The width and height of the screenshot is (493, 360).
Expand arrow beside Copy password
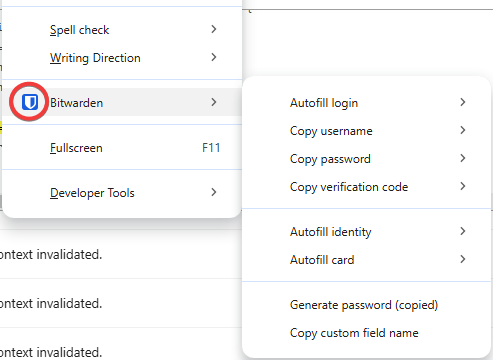[463, 158]
